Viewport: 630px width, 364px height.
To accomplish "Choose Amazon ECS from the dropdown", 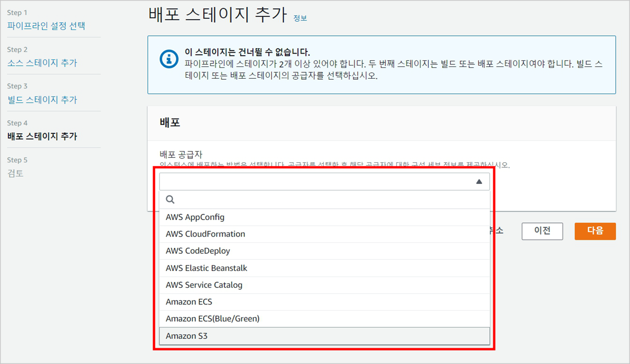I will click(325, 302).
